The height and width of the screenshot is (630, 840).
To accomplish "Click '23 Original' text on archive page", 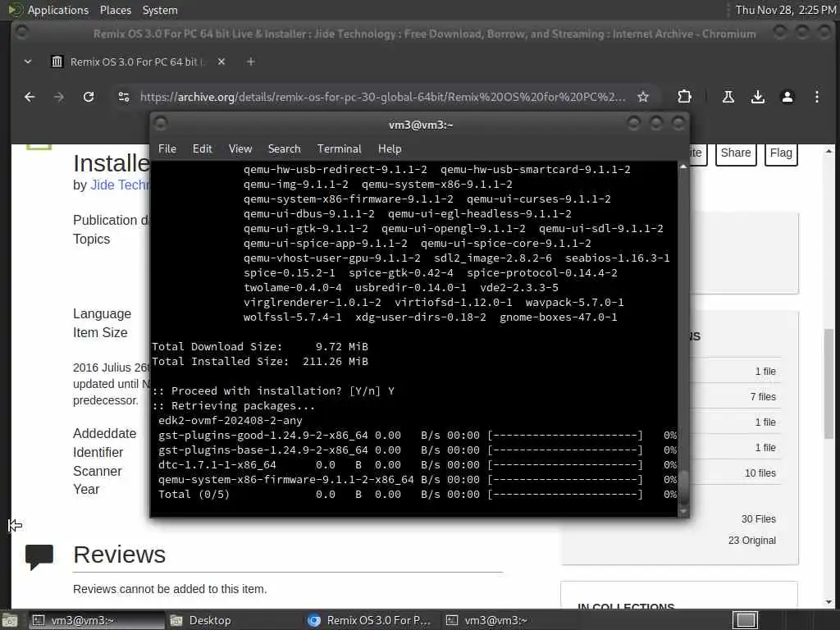I will point(751,541).
